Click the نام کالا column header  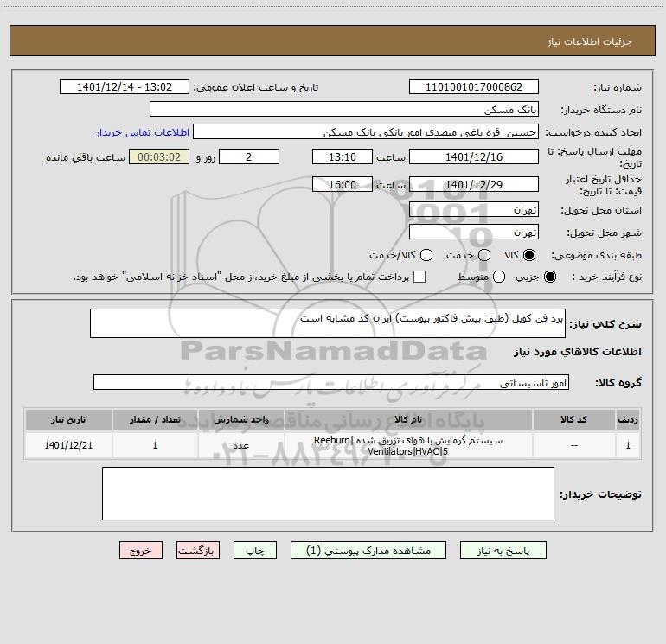[x=408, y=420]
